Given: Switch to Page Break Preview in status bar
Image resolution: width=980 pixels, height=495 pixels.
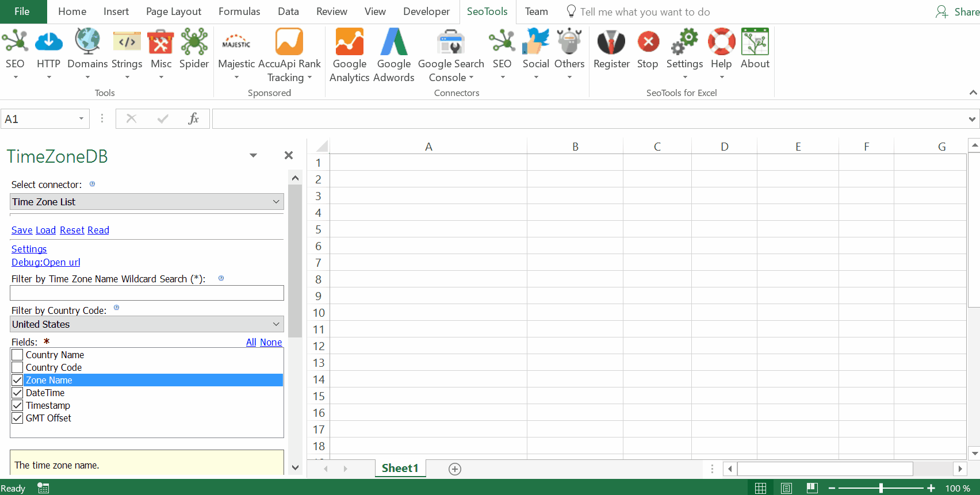Looking at the screenshot, I should 812,488.
